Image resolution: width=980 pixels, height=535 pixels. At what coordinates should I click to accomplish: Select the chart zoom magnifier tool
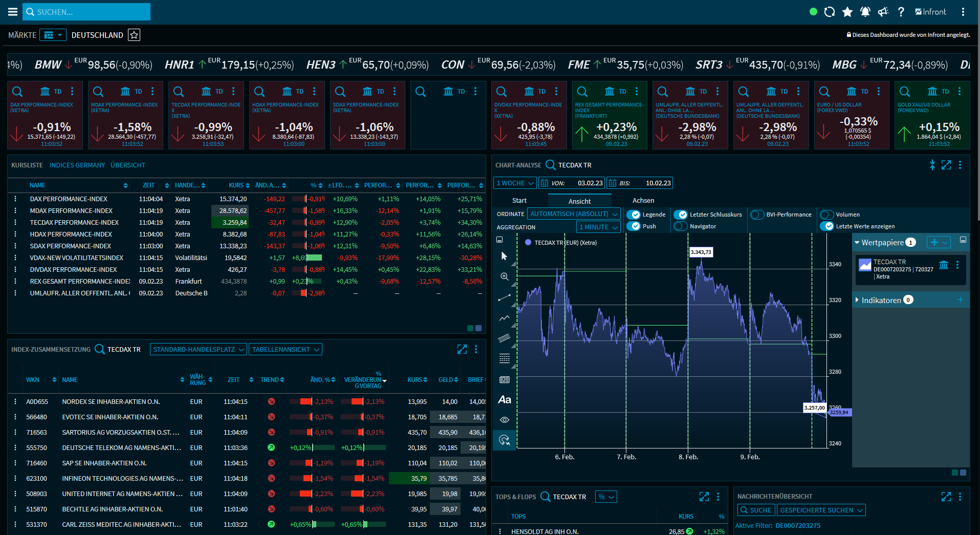tap(504, 276)
